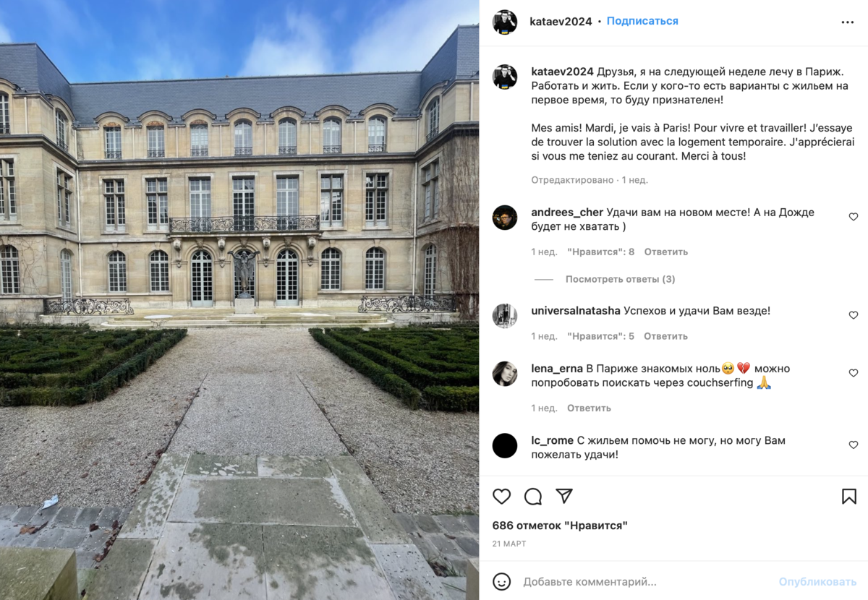Open the 686 likes list

(560, 526)
